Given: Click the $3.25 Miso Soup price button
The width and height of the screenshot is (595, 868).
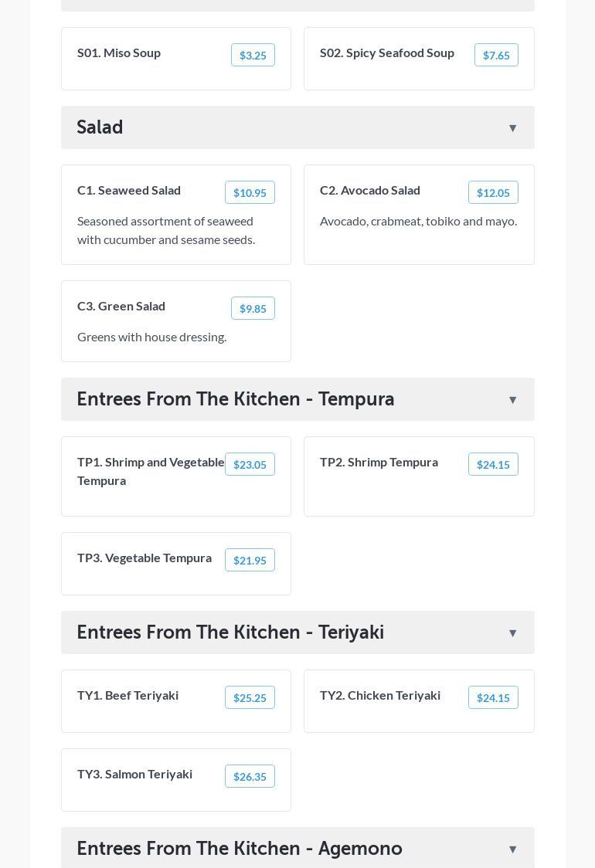Looking at the screenshot, I should [x=253, y=56].
